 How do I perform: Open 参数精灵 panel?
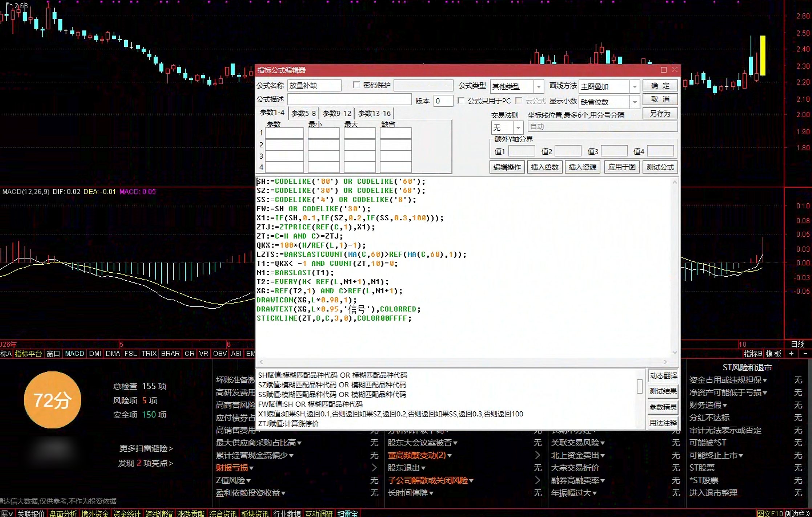(663, 407)
